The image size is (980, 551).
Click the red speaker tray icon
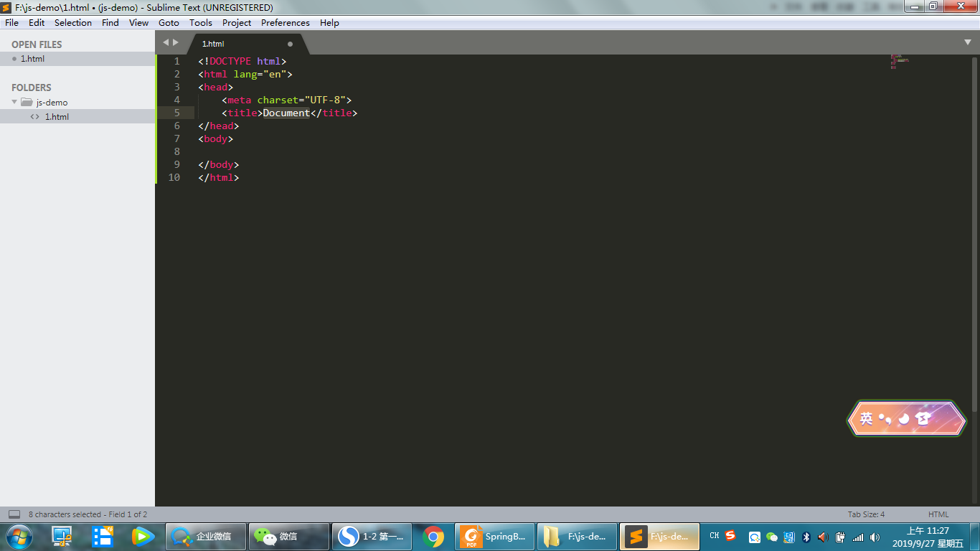tap(823, 537)
